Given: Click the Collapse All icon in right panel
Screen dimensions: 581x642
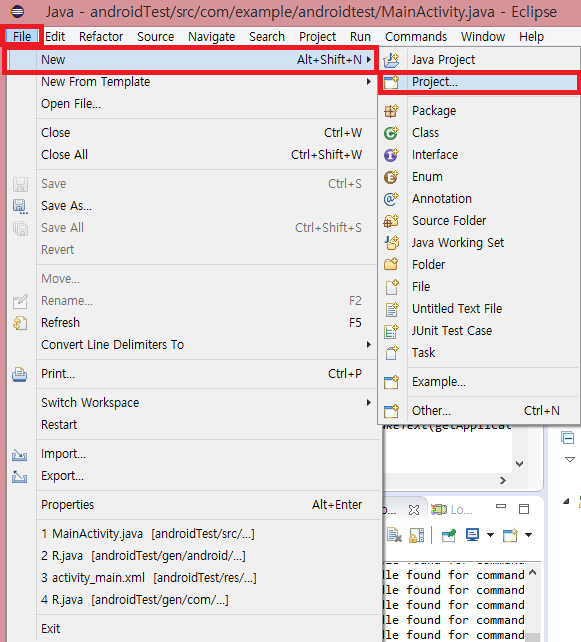Looking at the screenshot, I should pyautogui.click(x=567, y=438).
